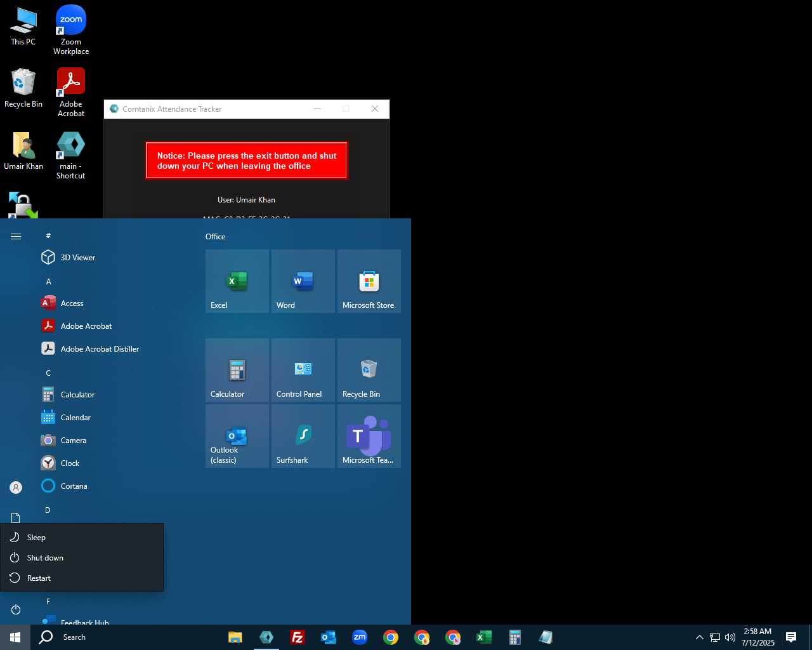
Task: Open the Microsoft Store tile
Action: coord(369,281)
